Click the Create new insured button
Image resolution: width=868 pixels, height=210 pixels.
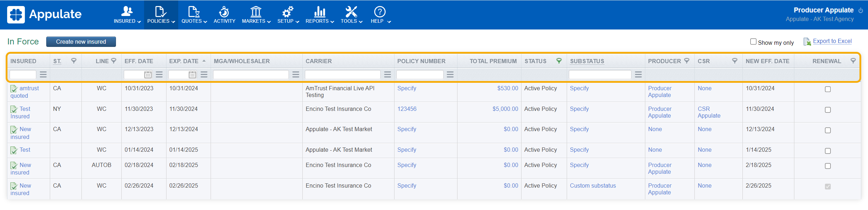pos(81,42)
